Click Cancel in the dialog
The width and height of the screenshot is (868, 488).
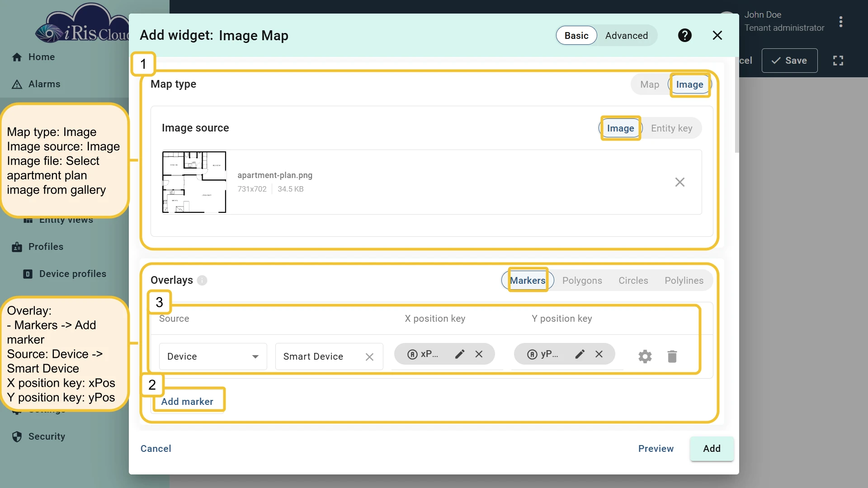(156, 449)
